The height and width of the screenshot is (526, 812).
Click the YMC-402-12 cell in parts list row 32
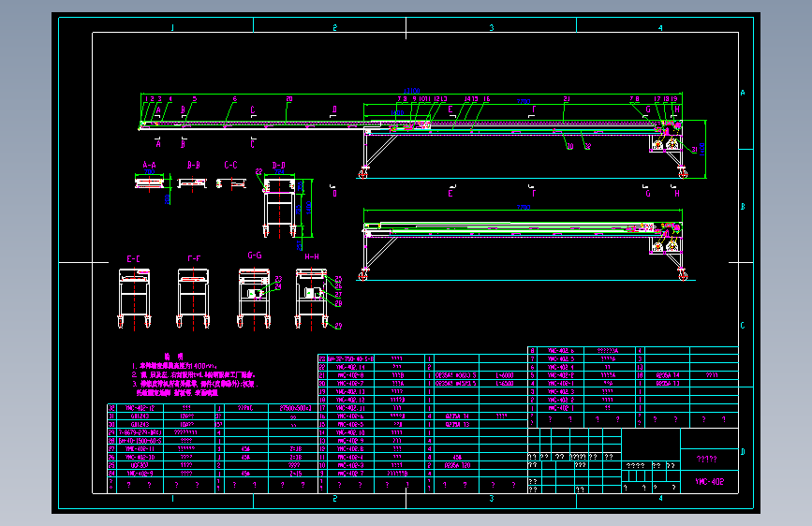140,408
